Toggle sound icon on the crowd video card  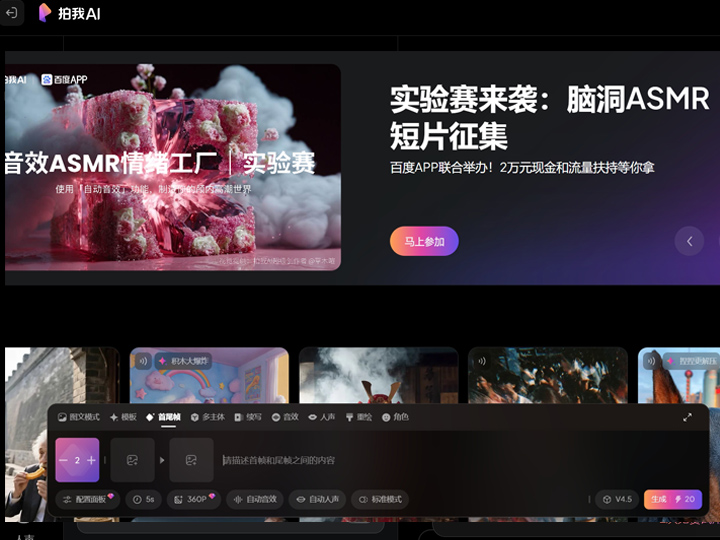(x=482, y=361)
